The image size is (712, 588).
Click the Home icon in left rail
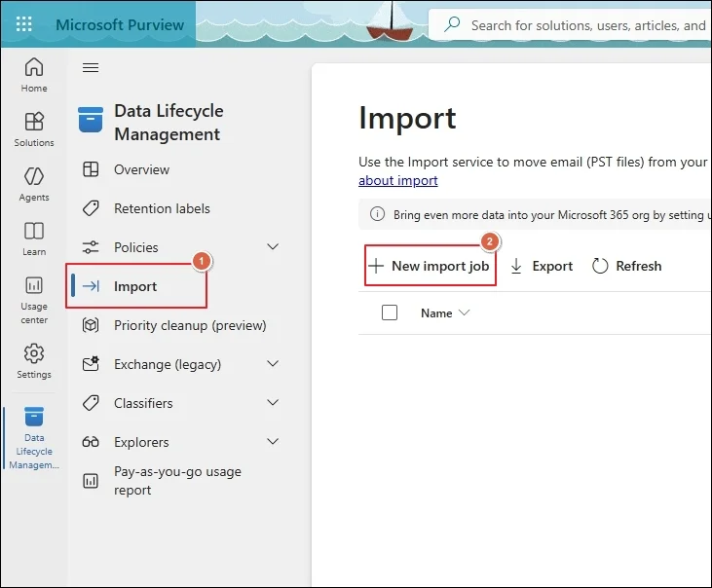(x=34, y=67)
